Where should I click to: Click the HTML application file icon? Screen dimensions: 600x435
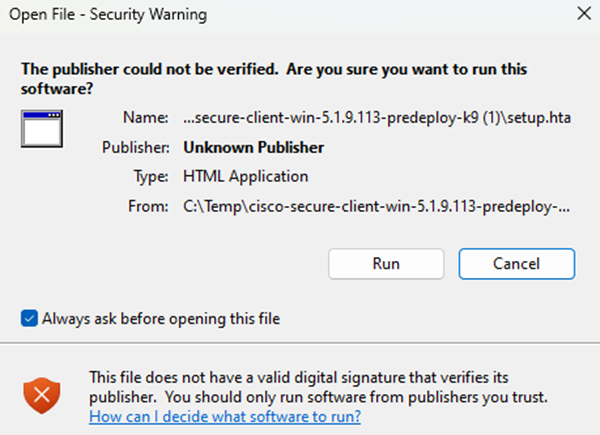pyautogui.click(x=42, y=129)
